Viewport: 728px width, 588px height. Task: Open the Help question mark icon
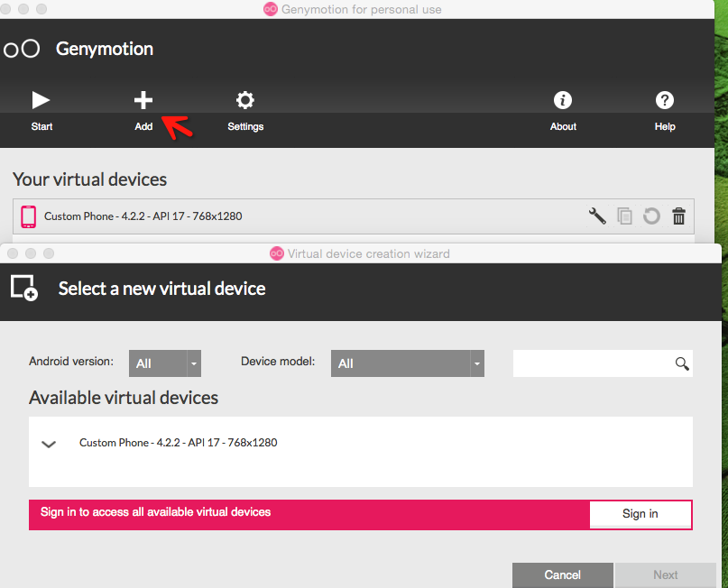click(x=664, y=100)
